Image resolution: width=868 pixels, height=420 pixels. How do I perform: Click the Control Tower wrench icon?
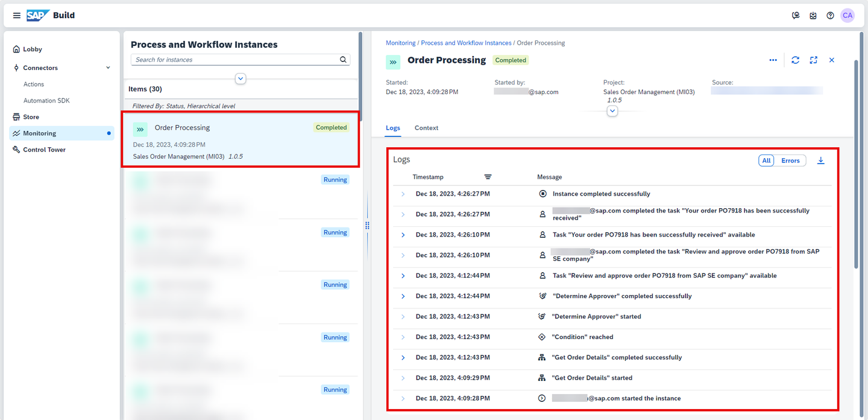pyautogui.click(x=16, y=150)
